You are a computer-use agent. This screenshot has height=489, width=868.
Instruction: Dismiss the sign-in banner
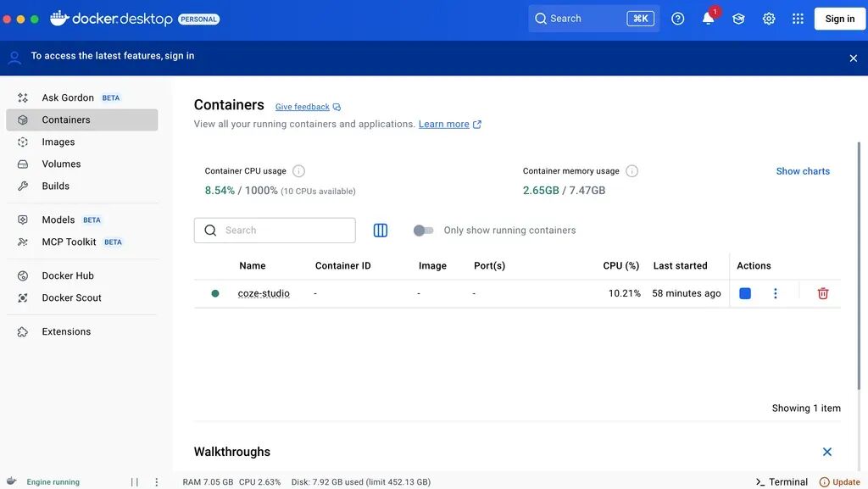pos(853,58)
